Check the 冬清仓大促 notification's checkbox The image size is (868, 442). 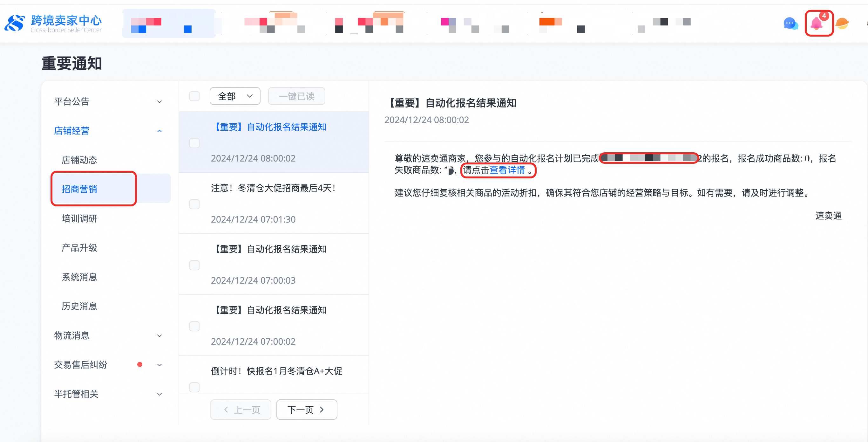click(194, 204)
